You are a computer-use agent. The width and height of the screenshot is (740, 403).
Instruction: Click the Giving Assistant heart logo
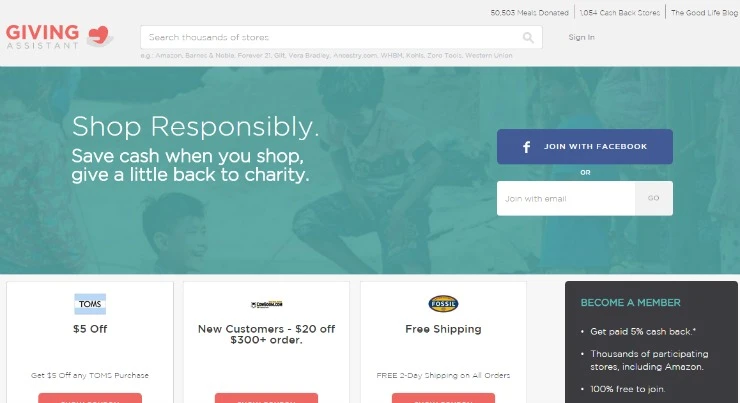100,36
